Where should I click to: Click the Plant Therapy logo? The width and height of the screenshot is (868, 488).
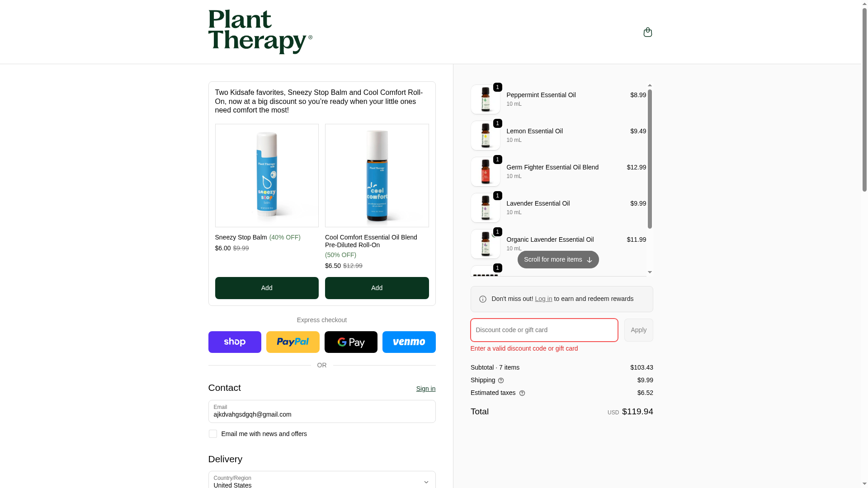point(260,32)
